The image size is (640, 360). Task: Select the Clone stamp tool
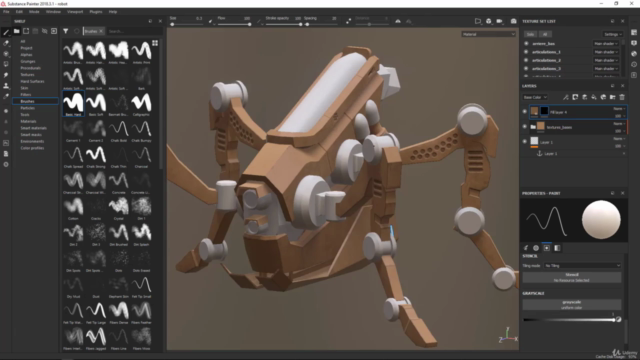[x=6, y=86]
